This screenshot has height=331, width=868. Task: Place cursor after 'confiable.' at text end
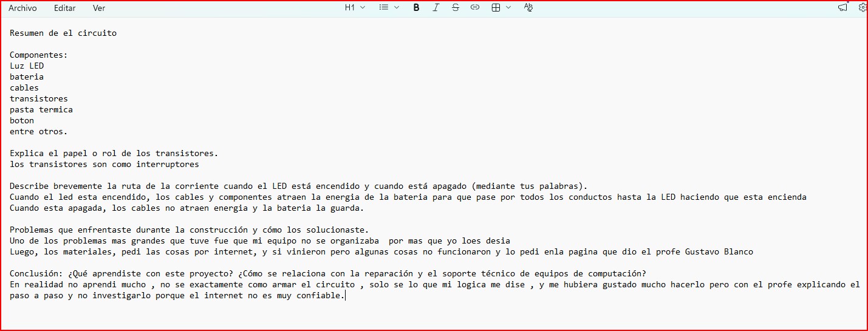click(x=345, y=296)
